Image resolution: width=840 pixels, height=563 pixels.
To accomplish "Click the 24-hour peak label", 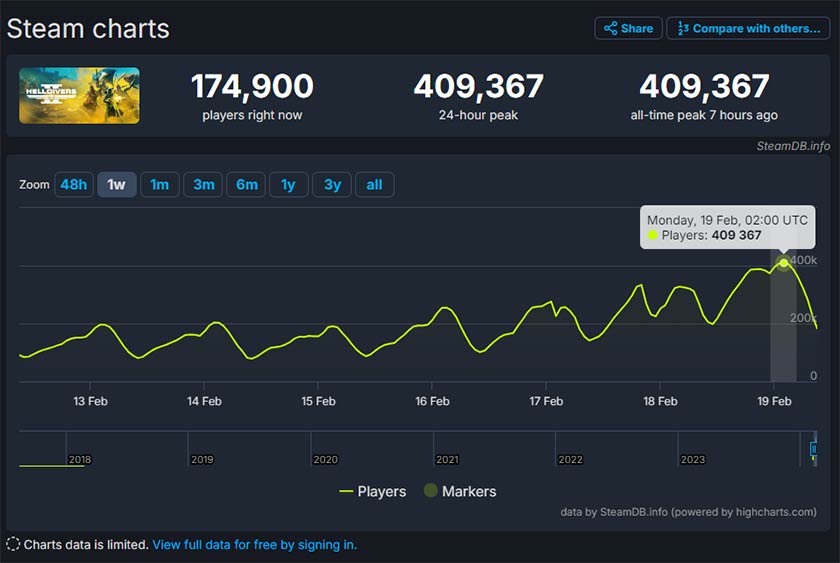I will (478, 115).
